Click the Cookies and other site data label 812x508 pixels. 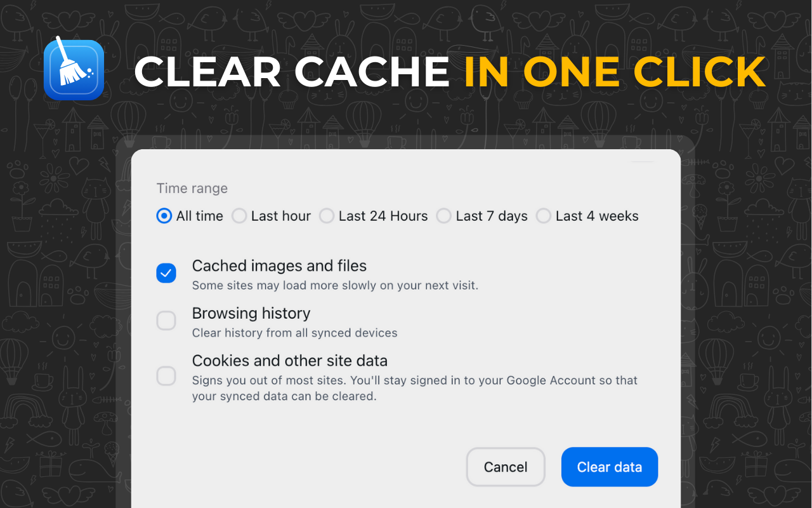click(x=290, y=360)
